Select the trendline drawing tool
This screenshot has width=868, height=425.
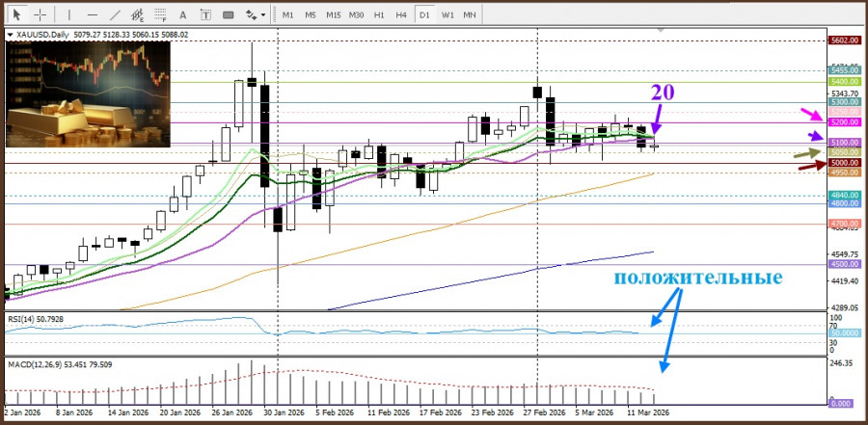(x=115, y=14)
